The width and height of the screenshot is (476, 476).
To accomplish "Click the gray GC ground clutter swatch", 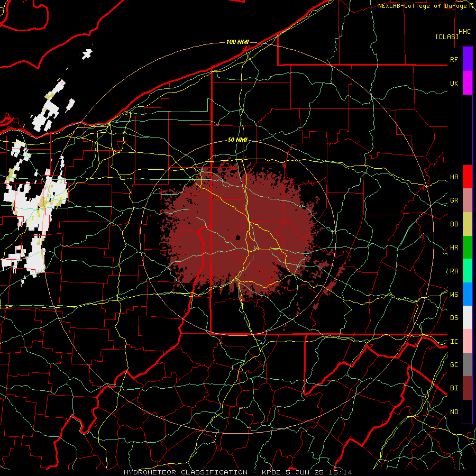I will pyautogui.click(x=467, y=364).
